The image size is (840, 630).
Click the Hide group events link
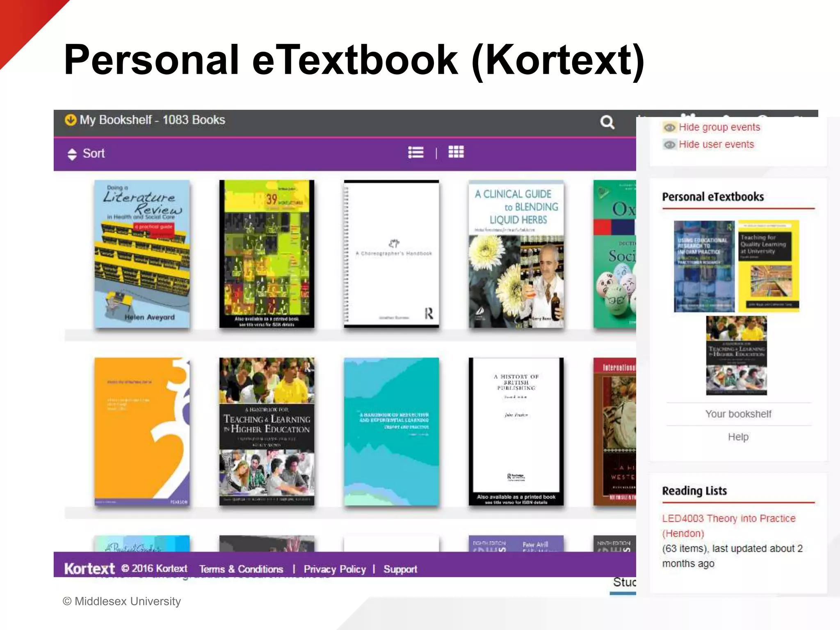coord(719,127)
